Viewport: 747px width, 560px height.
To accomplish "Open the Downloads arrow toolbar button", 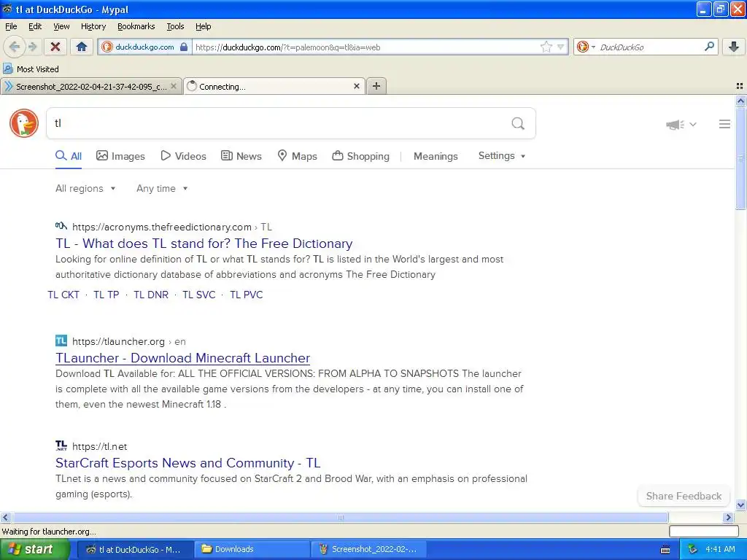I will (734, 47).
